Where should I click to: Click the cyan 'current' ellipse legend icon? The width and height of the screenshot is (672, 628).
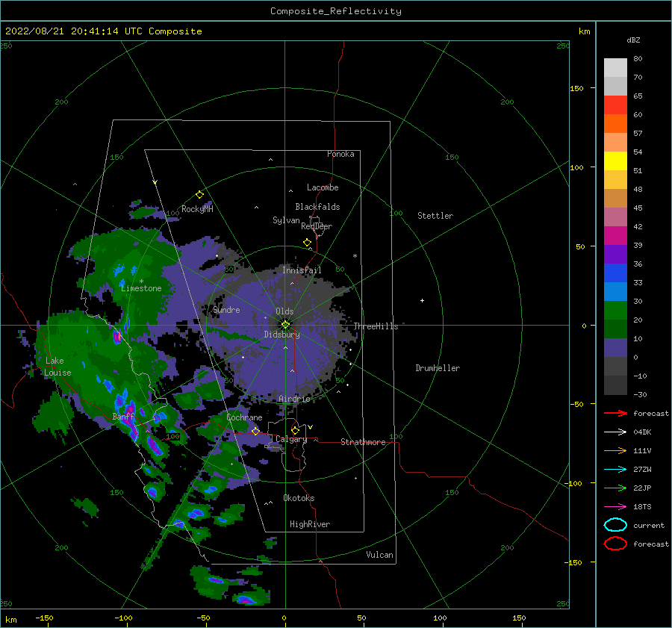615,525
